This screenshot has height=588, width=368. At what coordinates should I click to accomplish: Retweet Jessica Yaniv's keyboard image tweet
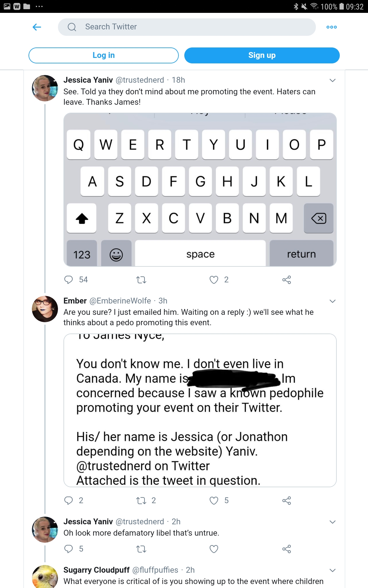pyautogui.click(x=141, y=280)
